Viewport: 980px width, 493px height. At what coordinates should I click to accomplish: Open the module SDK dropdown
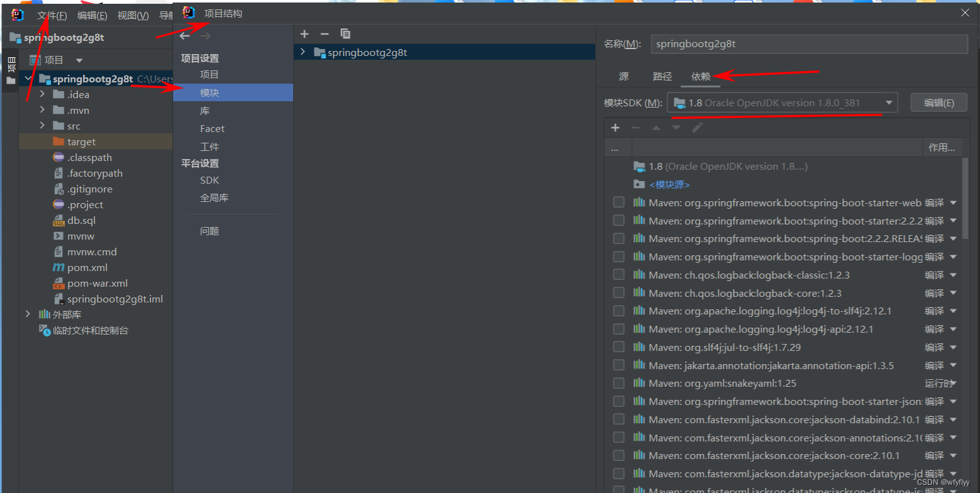[782, 103]
